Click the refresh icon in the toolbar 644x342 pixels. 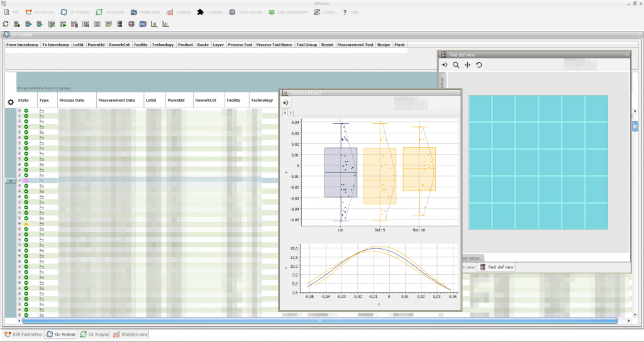click(x=6, y=25)
